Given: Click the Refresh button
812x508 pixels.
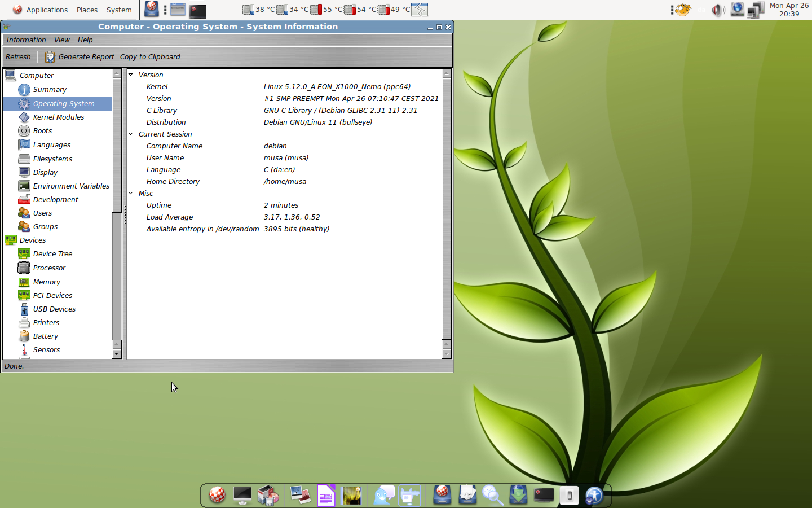Looking at the screenshot, I should [x=18, y=57].
